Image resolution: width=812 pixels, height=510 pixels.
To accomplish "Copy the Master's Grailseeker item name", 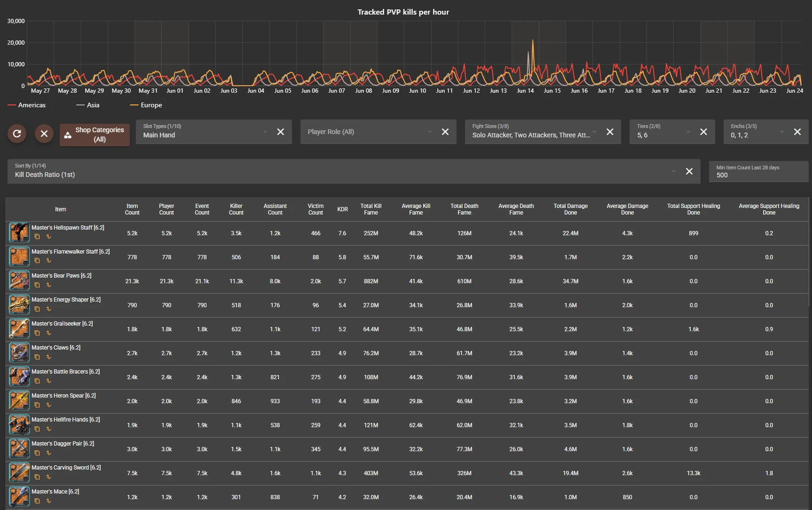I will coord(37,333).
